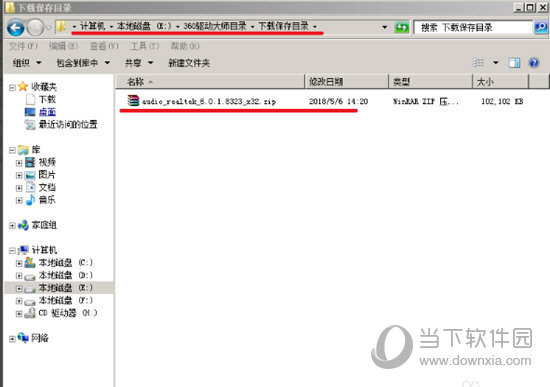Open recent pages dropdown beside nav arrows

pos(49,27)
